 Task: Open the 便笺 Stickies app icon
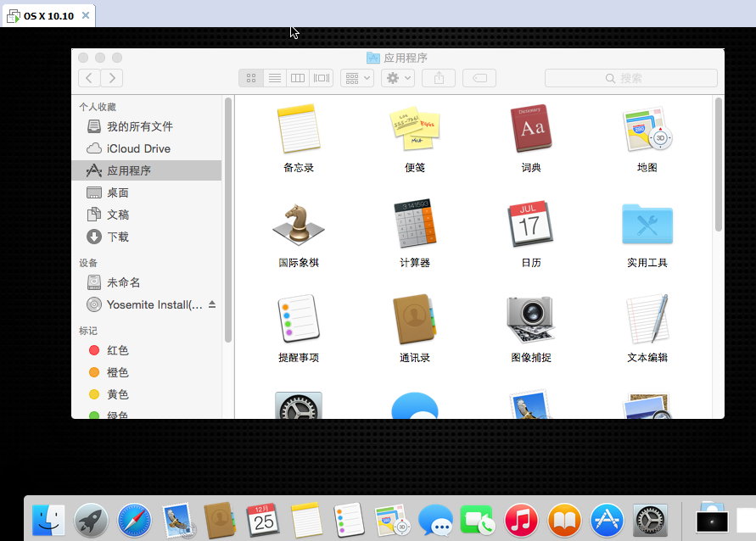pos(415,129)
